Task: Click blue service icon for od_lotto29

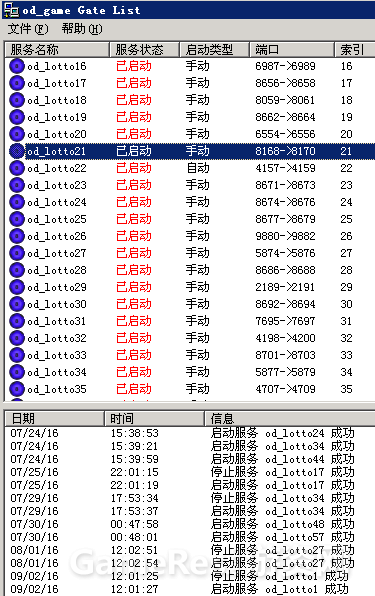Action: point(17,287)
